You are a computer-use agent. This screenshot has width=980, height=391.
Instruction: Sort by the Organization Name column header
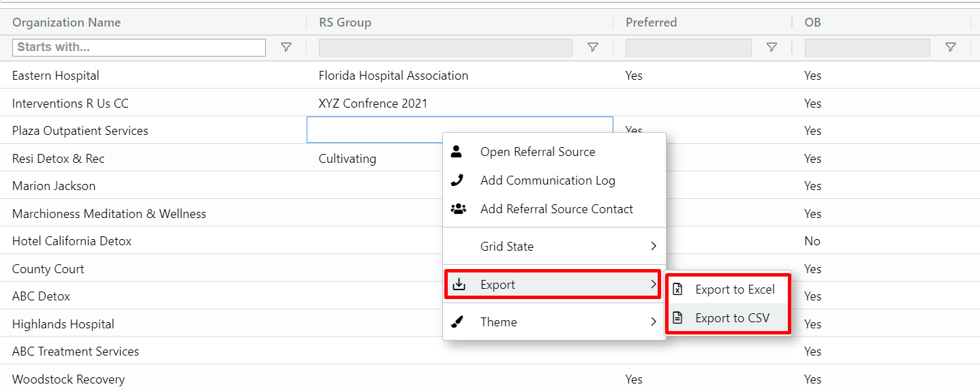(66, 22)
